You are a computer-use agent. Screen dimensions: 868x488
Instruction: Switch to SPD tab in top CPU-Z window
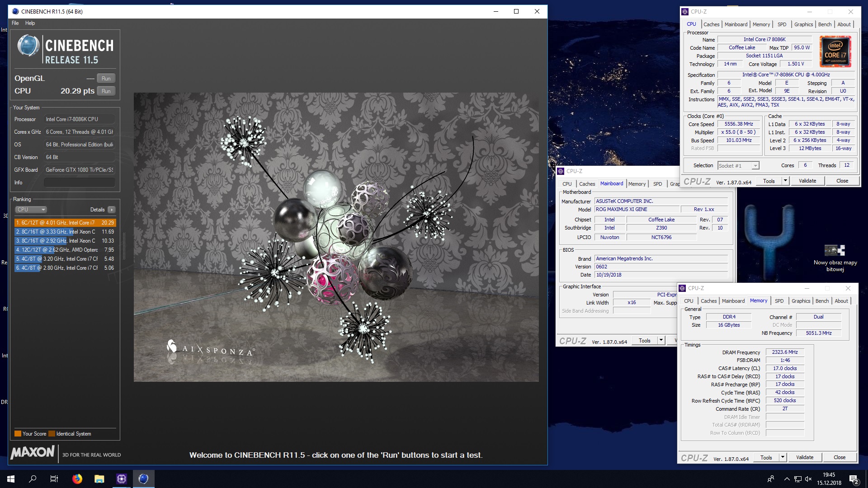782,24
